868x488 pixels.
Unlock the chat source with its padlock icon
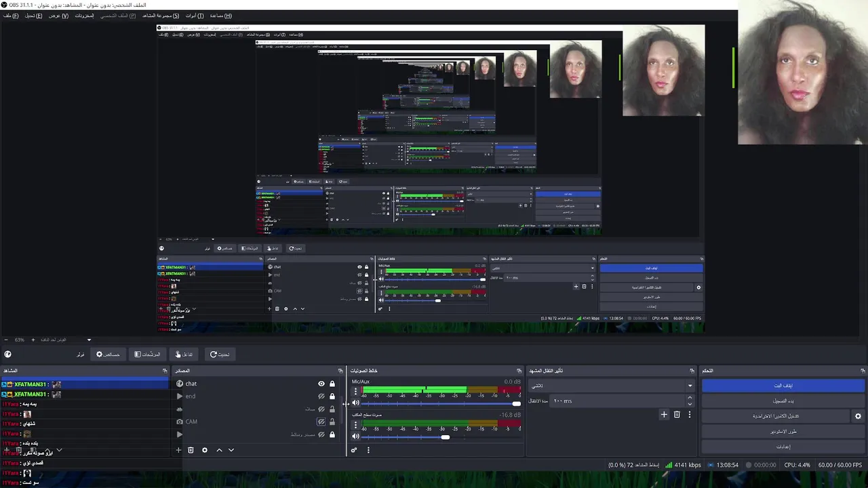point(332,384)
